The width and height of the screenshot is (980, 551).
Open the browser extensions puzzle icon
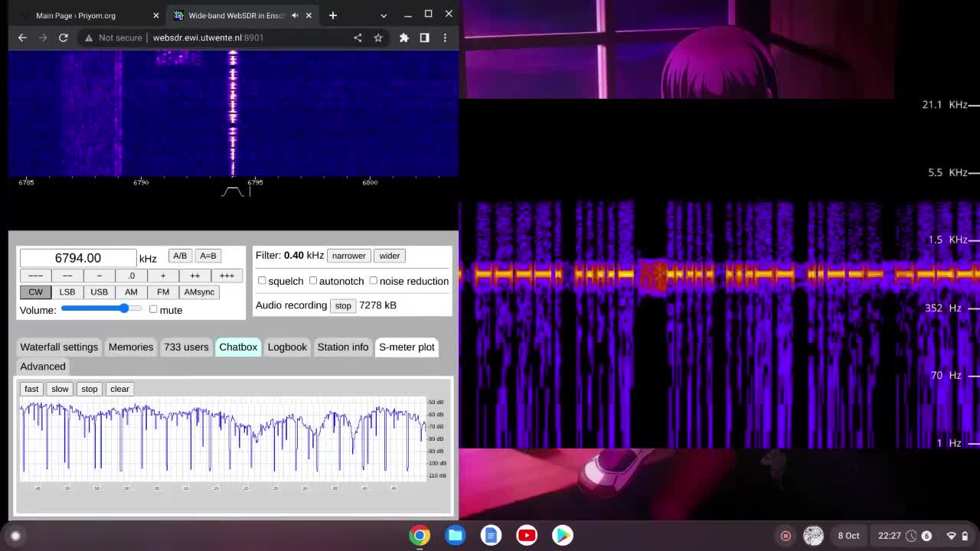pos(404,37)
